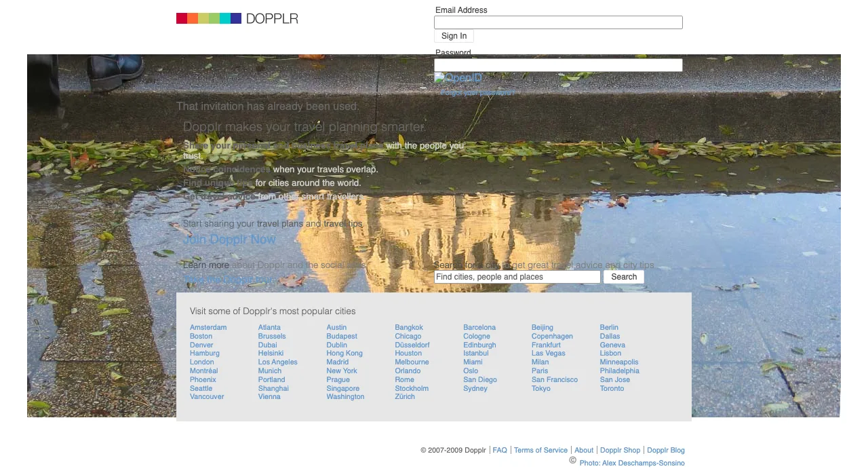
Task: Click the Sign In button
Action: click(454, 36)
